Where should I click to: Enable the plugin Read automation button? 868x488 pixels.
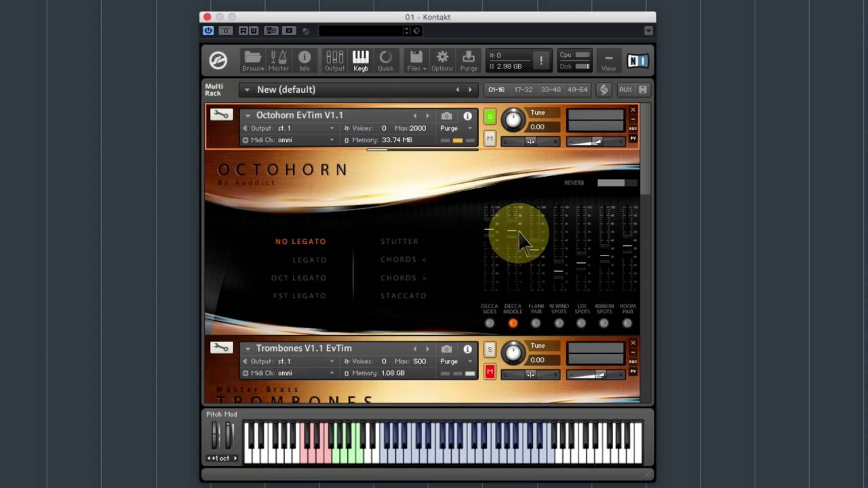click(x=243, y=30)
